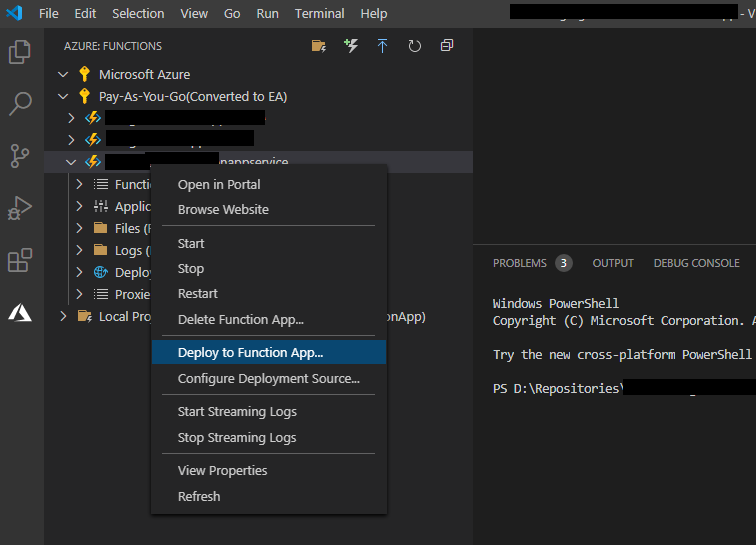Viewport: 756px width, 545px height.
Task: Click the Collapse All icon
Action: tap(447, 45)
